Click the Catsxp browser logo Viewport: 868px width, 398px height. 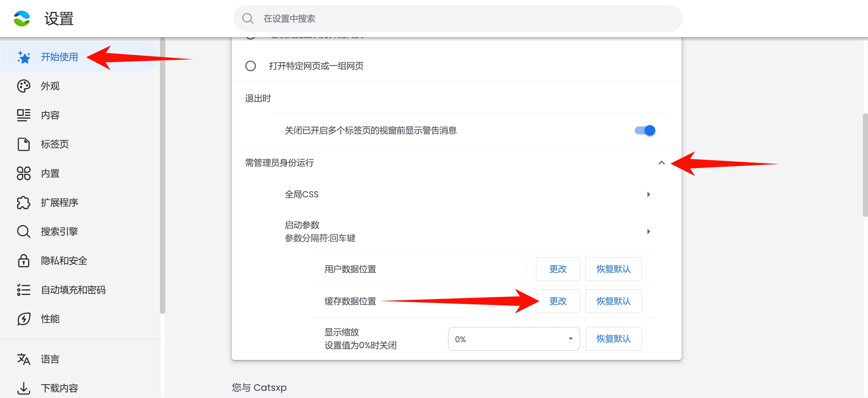pyautogui.click(x=22, y=19)
